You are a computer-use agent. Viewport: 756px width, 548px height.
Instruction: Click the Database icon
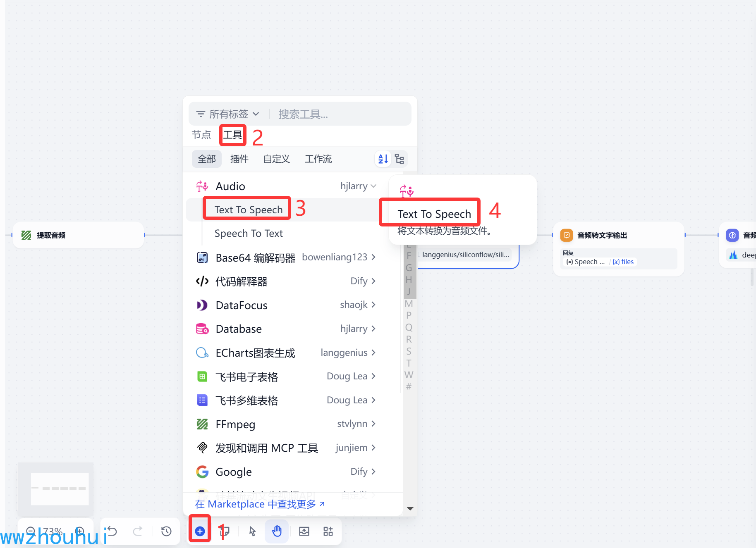tap(202, 329)
